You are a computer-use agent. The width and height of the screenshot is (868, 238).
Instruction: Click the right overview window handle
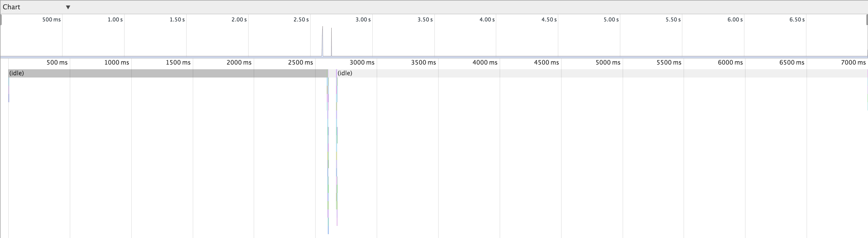867,20
